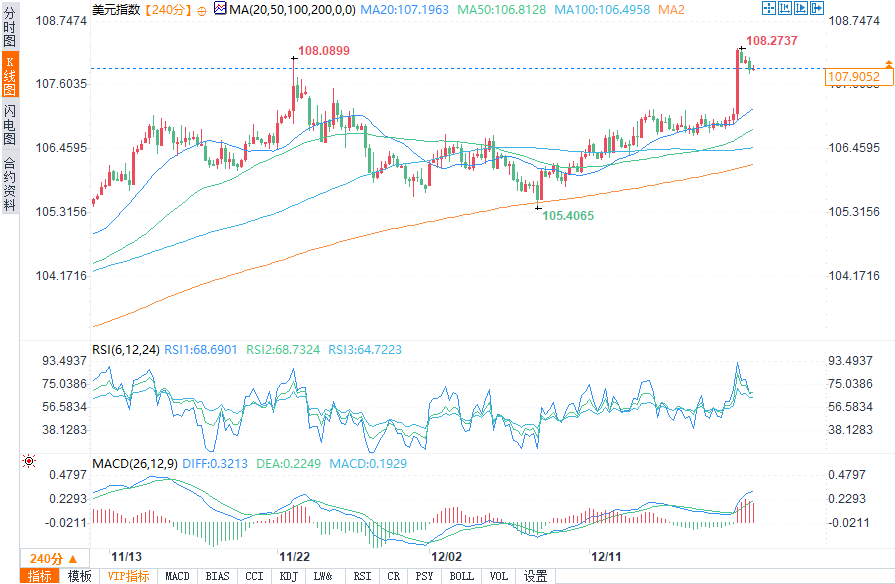Click the VIP指标 button
This screenshot has width=895, height=584.
click(x=128, y=576)
